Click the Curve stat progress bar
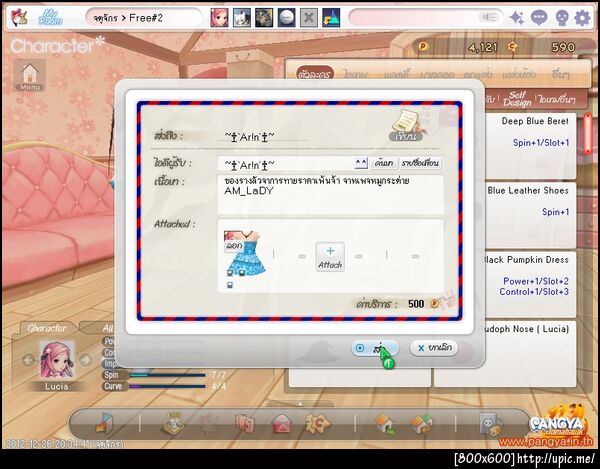 coord(167,386)
